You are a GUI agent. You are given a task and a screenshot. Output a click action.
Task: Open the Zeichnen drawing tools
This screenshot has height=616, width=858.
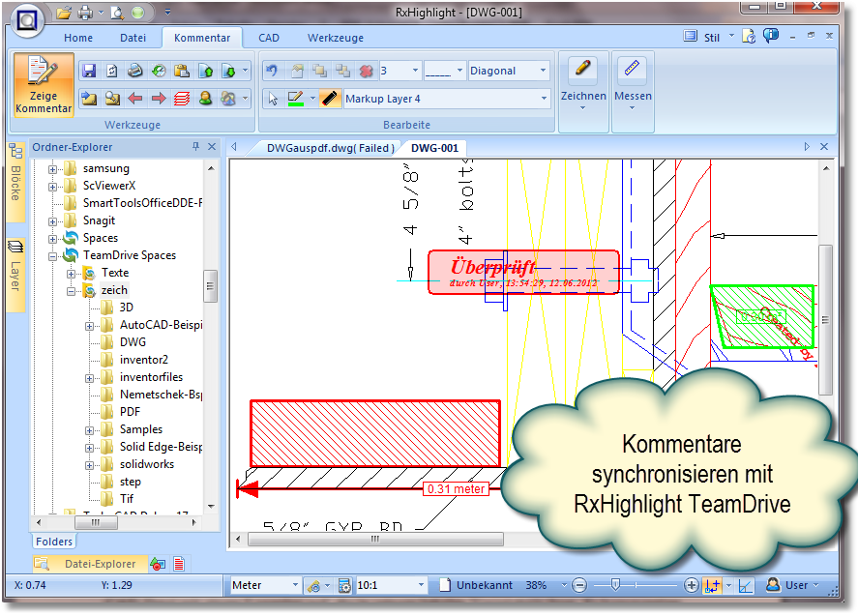point(583,84)
